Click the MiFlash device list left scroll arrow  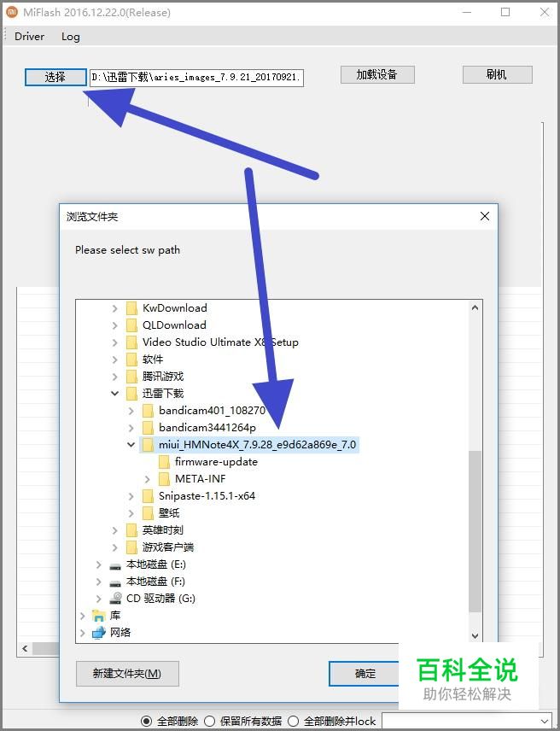tap(25, 648)
